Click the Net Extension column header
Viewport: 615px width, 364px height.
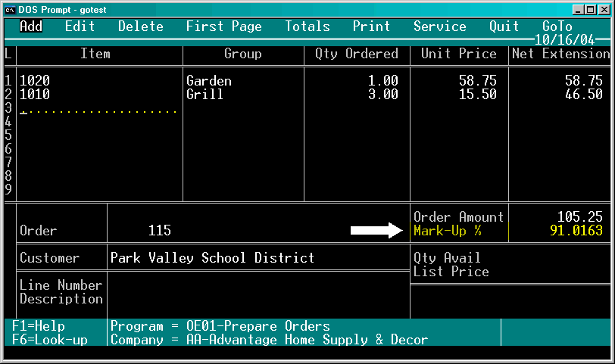point(560,53)
